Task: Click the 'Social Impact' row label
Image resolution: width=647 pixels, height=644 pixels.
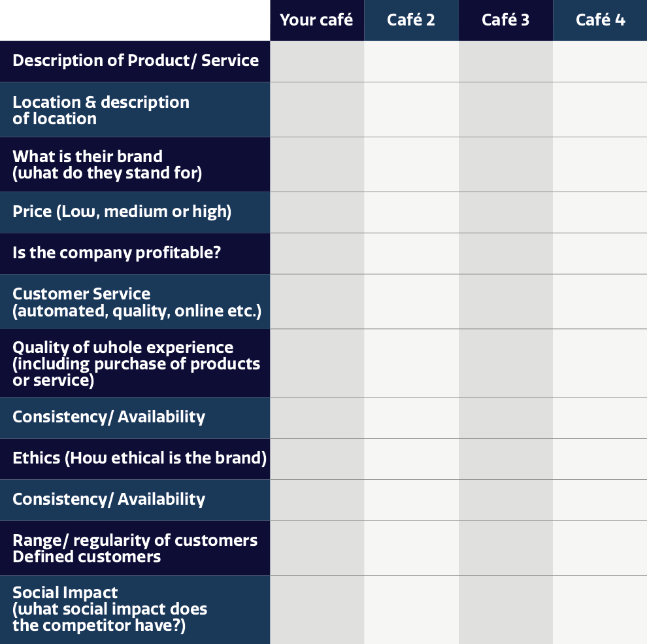Action: 135,610
